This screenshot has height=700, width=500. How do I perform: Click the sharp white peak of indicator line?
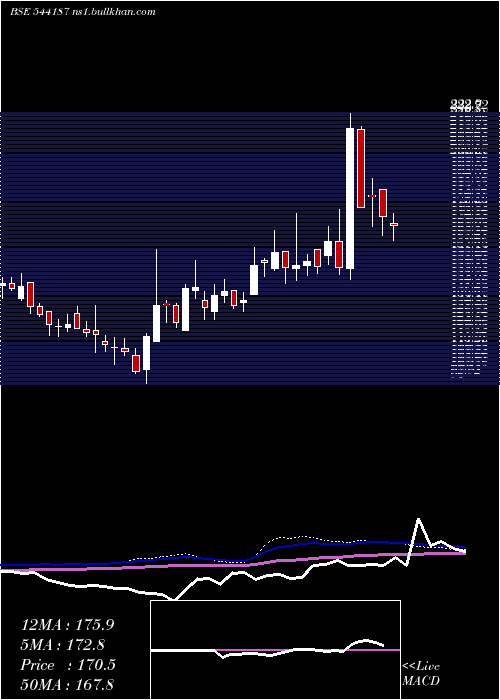pyautogui.click(x=419, y=519)
